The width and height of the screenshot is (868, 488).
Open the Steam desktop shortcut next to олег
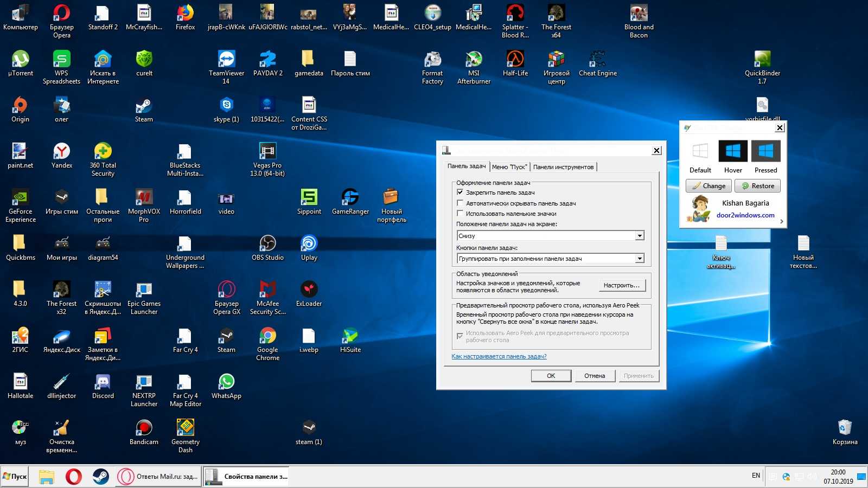144,110
